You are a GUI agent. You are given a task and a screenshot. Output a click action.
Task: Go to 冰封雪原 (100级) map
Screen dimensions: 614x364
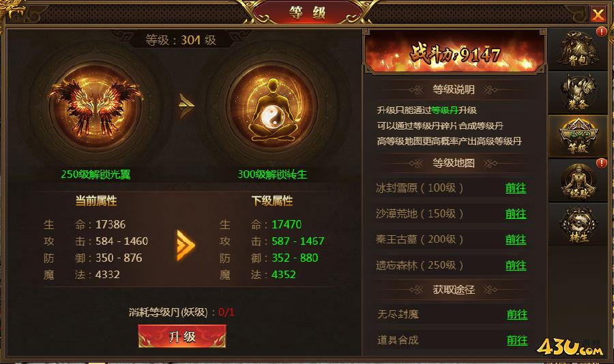pos(516,188)
